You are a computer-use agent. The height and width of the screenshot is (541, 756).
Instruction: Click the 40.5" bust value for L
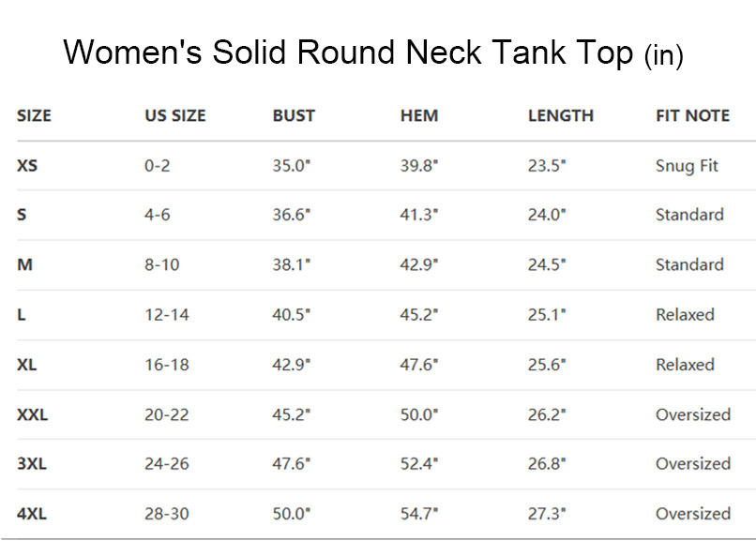pos(291,315)
